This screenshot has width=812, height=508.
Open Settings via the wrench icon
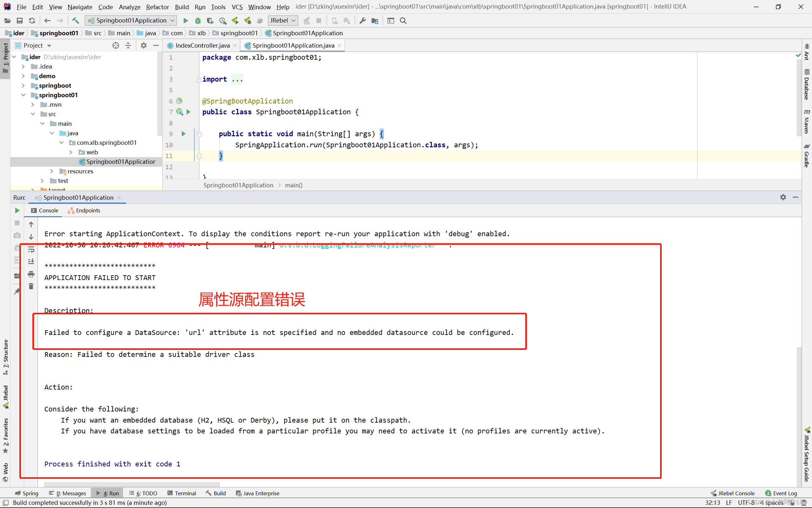point(362,21)
